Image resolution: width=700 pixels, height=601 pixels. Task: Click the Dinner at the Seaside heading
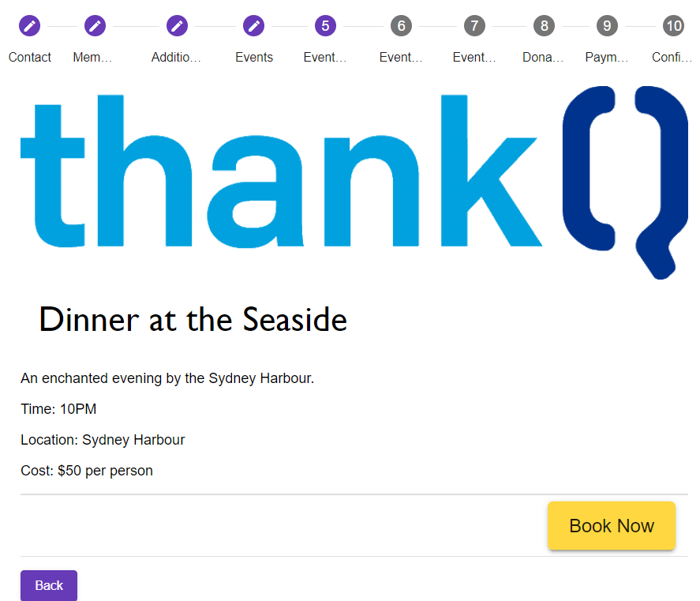(193, 320)
